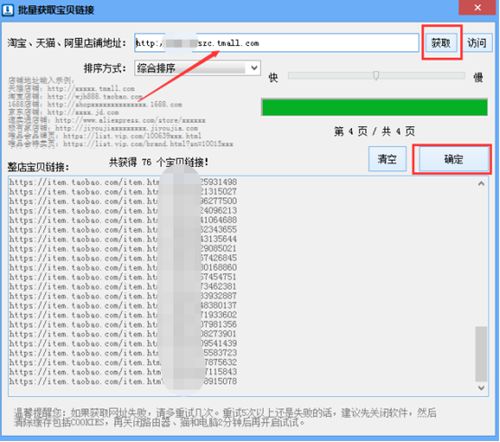Click the link list scroll down arrow
The width and height of the screenshot is (500, 442).
[x=481, y=388]
